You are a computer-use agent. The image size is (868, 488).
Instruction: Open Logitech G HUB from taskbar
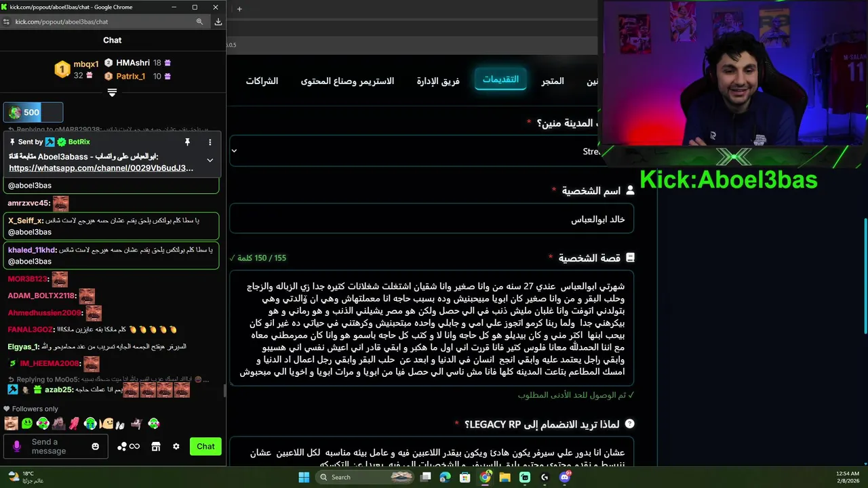(545, 477)
